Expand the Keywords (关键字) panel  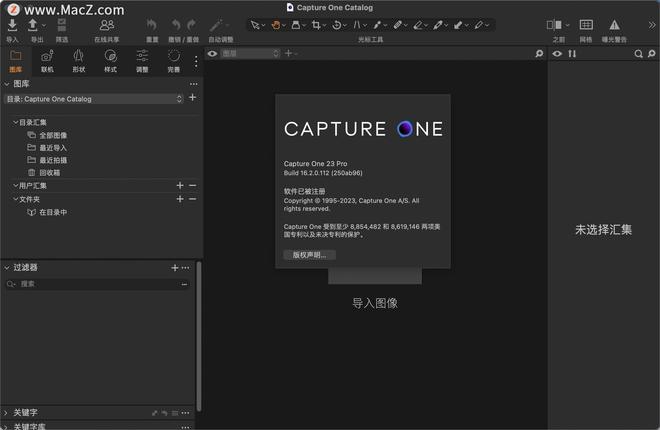pyautogui.click(x=6, y=413)
